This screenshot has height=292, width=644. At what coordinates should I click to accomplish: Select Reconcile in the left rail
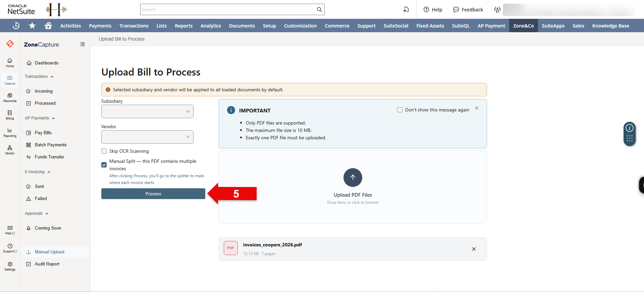tap(10, 97)
